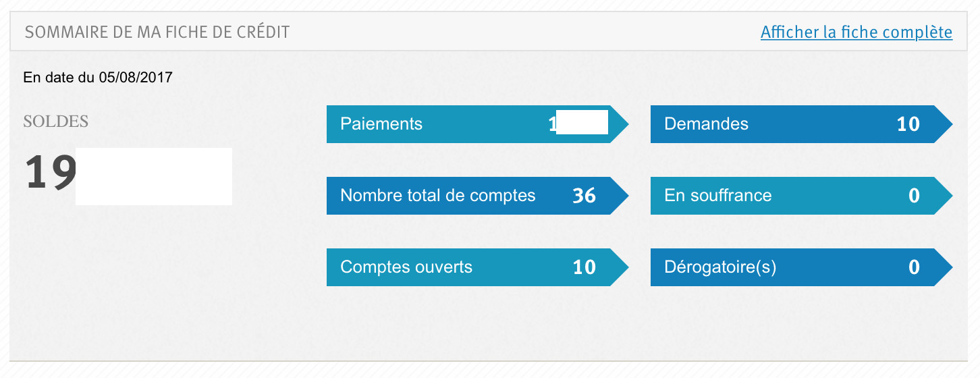
Task: Open the Afficher la fiche complète link
Action: (x=856, y=32)
